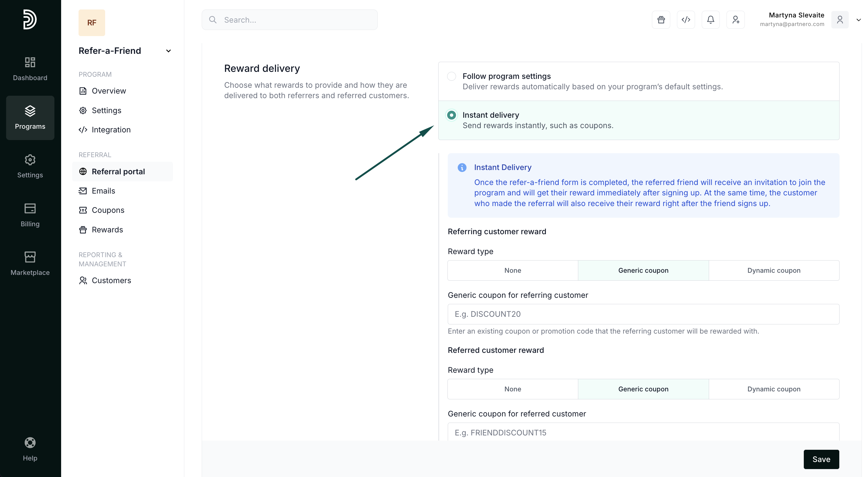This screenshot has height=477, width=868.
Task: Open the notifications bell
Action: 710,20
